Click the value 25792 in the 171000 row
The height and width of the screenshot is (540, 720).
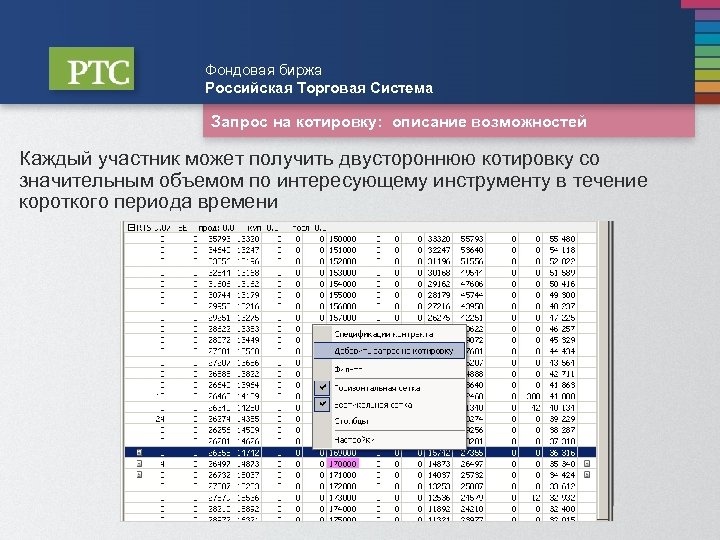click(472, 475)
